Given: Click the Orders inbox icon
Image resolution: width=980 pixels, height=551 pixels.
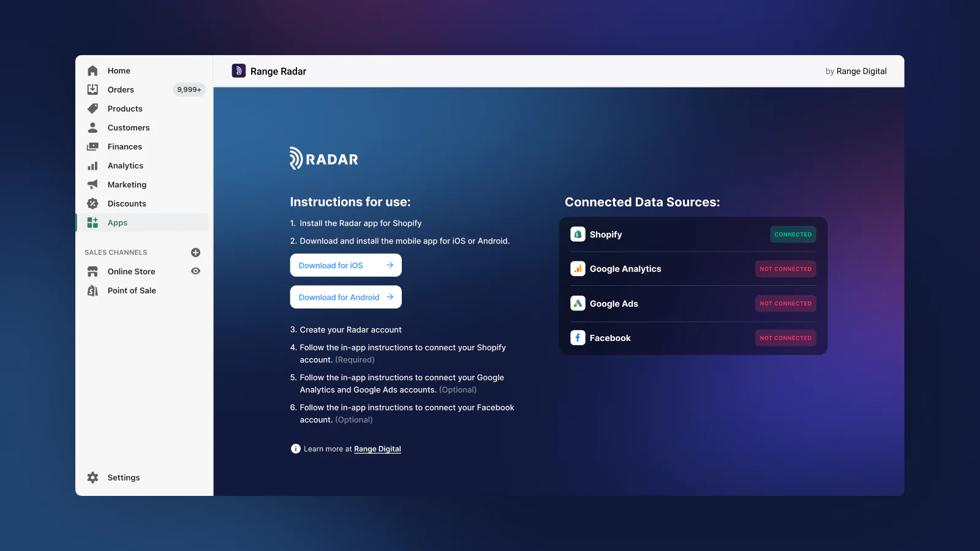Looking at the screenshot, I should click(92, 89).
